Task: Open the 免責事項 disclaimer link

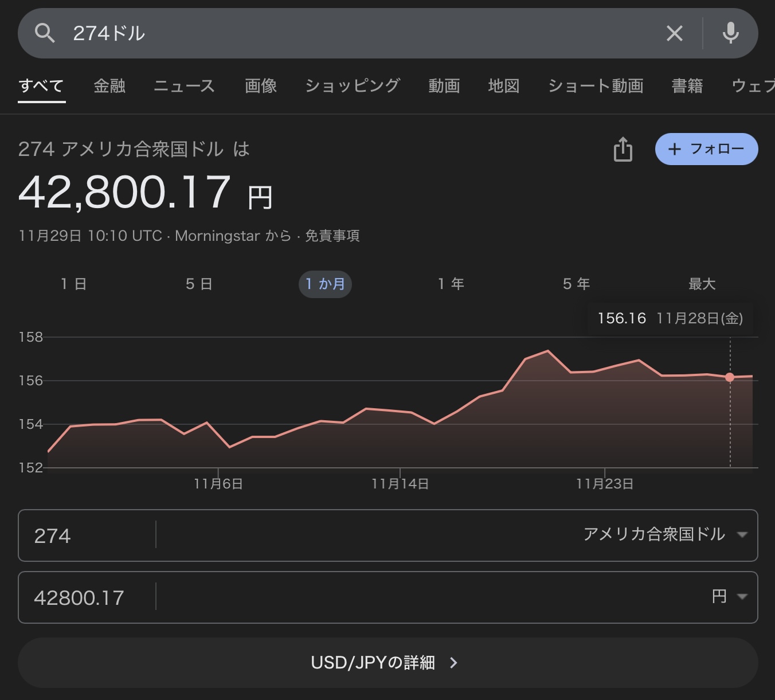Action: (332, 236)
